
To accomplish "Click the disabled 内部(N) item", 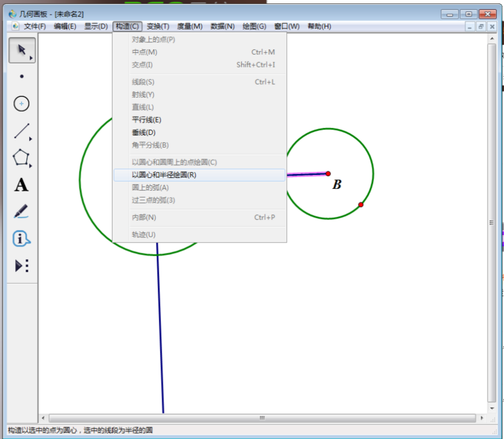I will coord(199,217).
